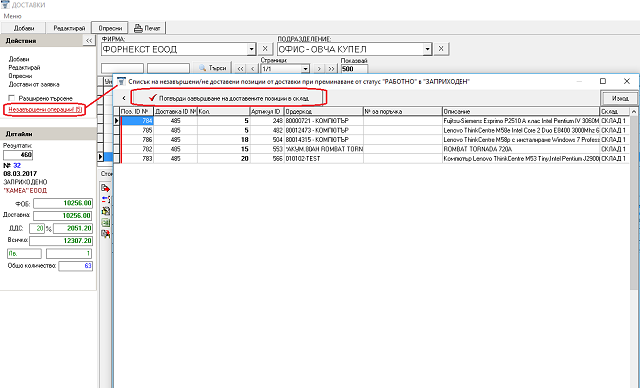This screenshot has height=388, width=640.
Task: Click the magnifier icon on the Търси button
Action: point(202,68)
